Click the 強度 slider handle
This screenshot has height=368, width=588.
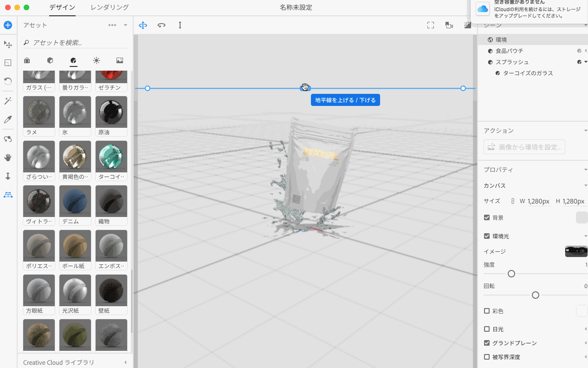[x=511, y=274]
